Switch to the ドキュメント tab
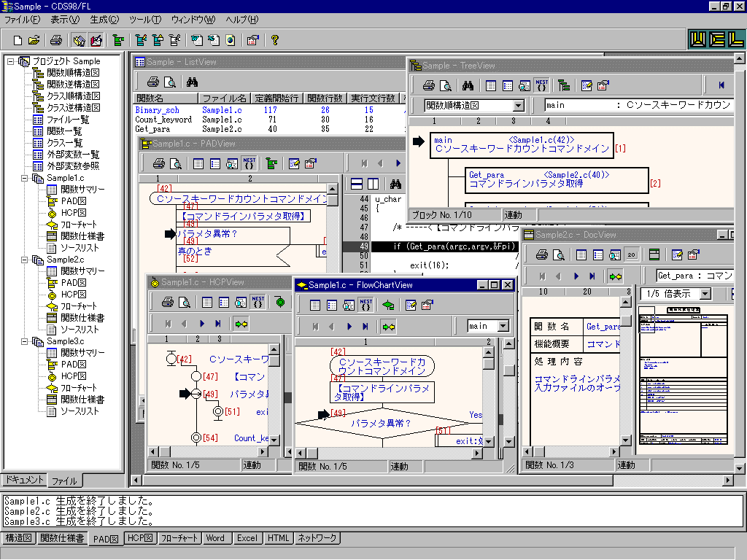Screen dimensions: 747x560 (x=24, y=480)
